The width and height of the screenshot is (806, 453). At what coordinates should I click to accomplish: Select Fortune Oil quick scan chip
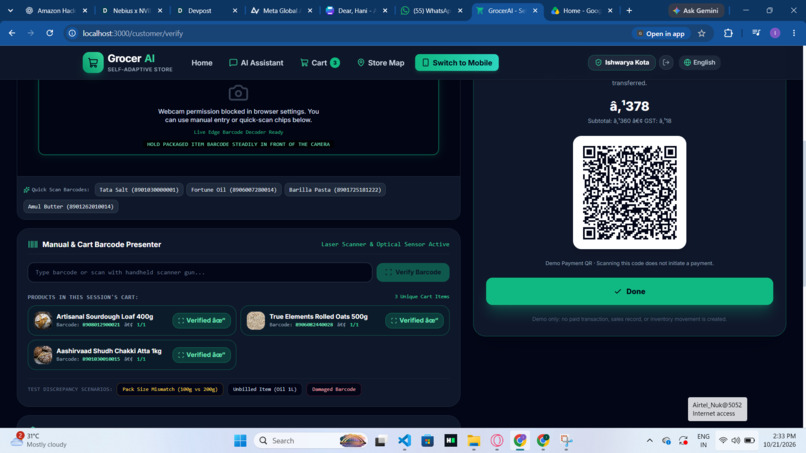tap(233, 190)
